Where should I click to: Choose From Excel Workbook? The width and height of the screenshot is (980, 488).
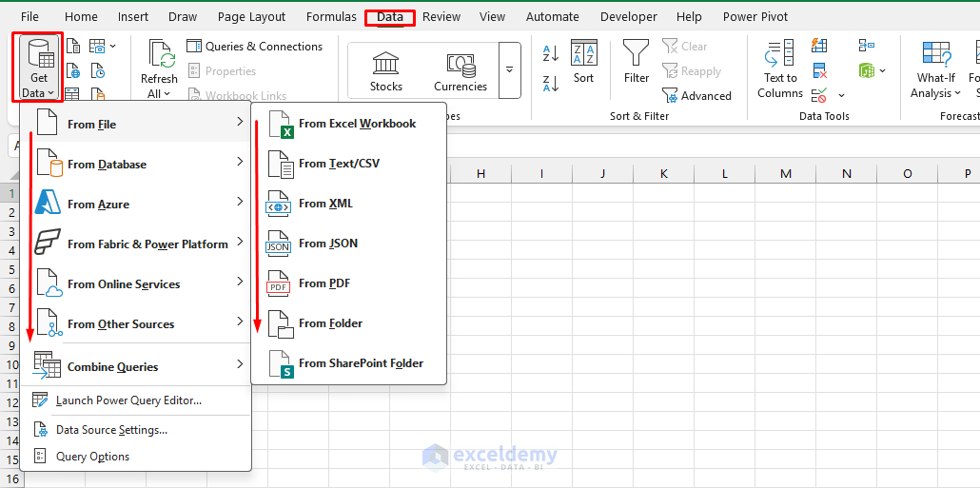pos(349,123)
